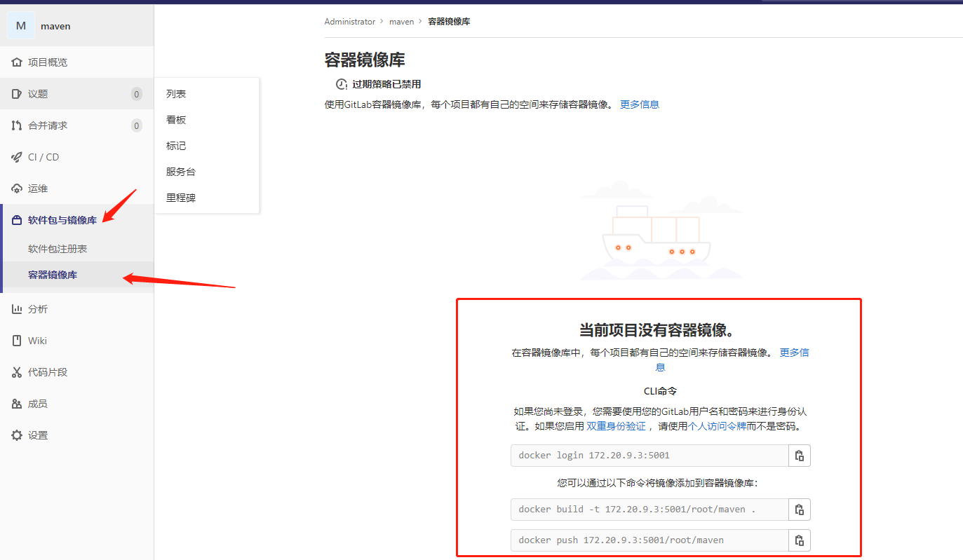This screenshot has height=560, width=963.
Task: Click the members icon beside 成员
Action: 17,404
